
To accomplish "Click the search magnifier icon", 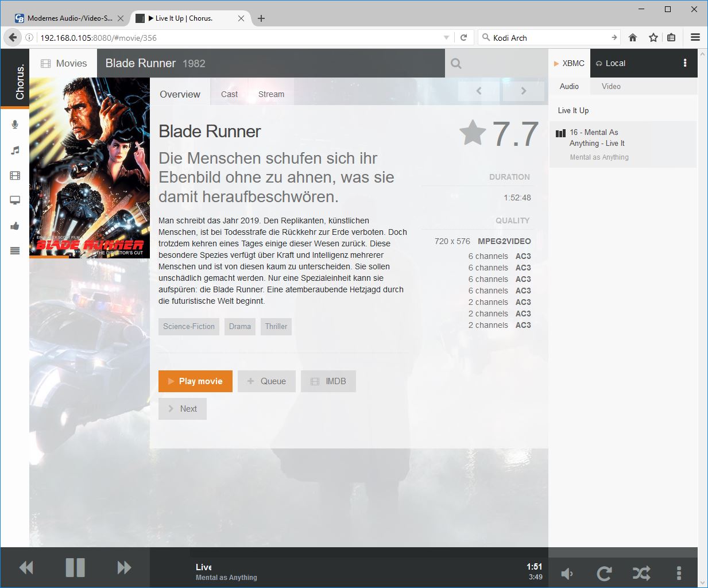I will 456,63.
